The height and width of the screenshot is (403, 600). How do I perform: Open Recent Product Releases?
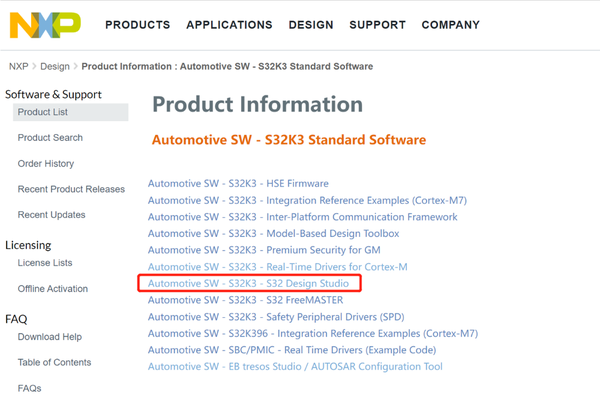click(x=71, y=189)
